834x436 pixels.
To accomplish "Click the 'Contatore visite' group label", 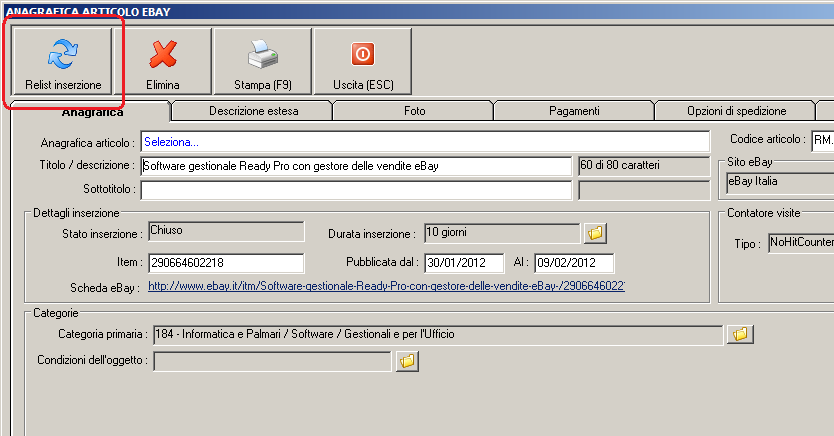I will click(764, 213).
